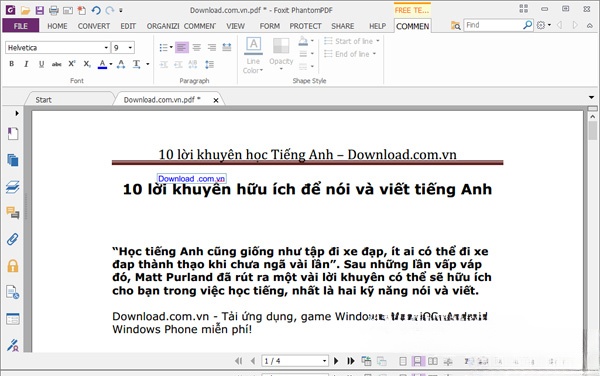Select continuous page view mode

tap(417, 361)
